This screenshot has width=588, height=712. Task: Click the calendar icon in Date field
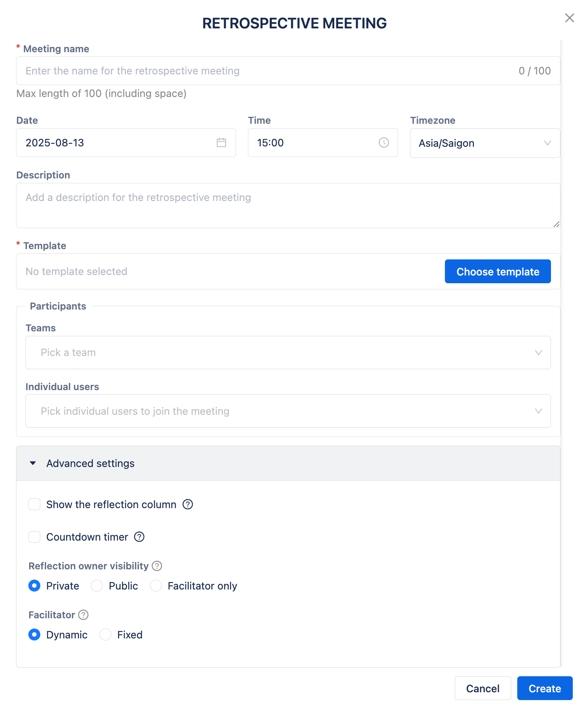[221, 143]
